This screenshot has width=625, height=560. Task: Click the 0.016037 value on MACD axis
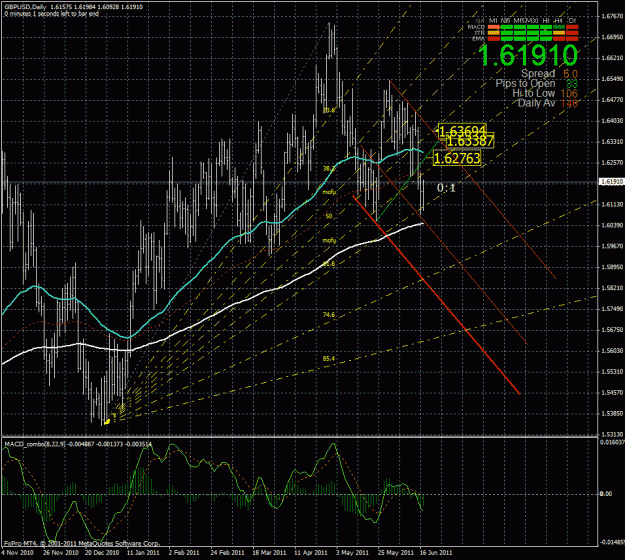613,442
